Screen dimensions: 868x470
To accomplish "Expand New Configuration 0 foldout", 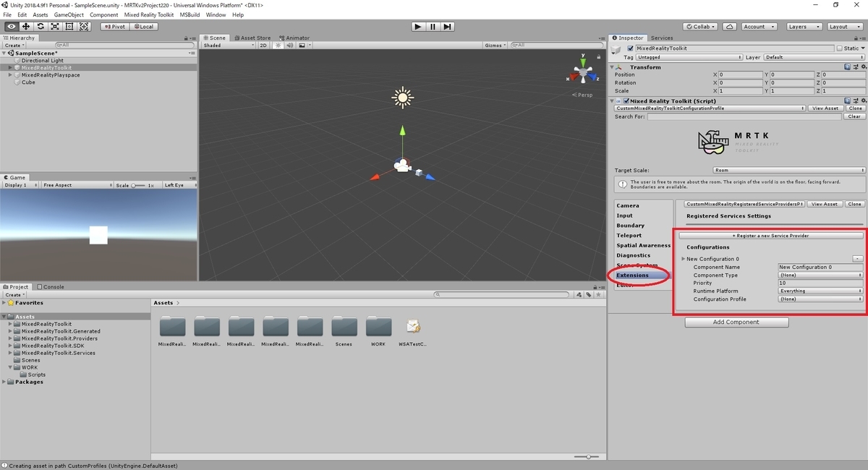I will [684, 259].
